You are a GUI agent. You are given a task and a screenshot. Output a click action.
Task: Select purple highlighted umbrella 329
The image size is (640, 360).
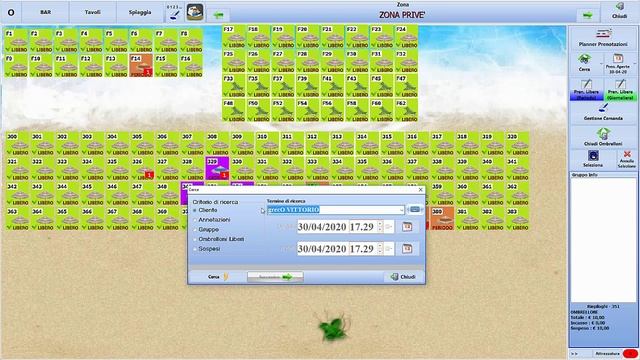click(218, 169)
